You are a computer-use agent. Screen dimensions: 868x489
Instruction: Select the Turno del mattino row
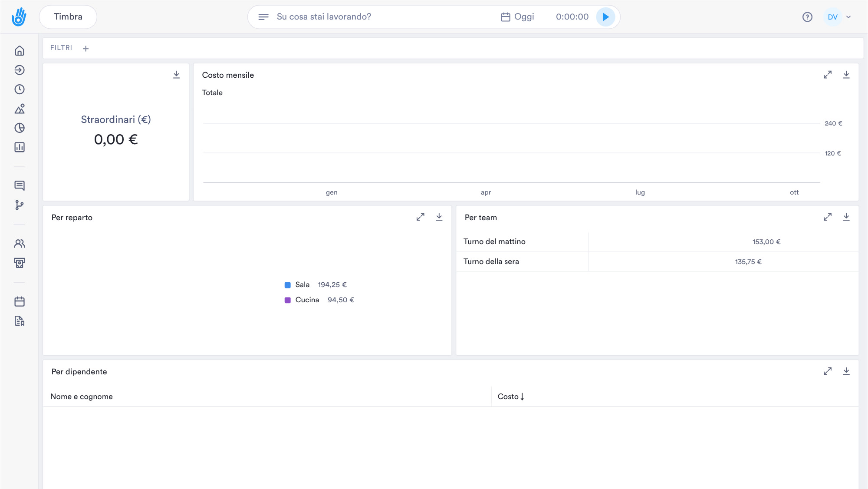[x=658, y=242]
